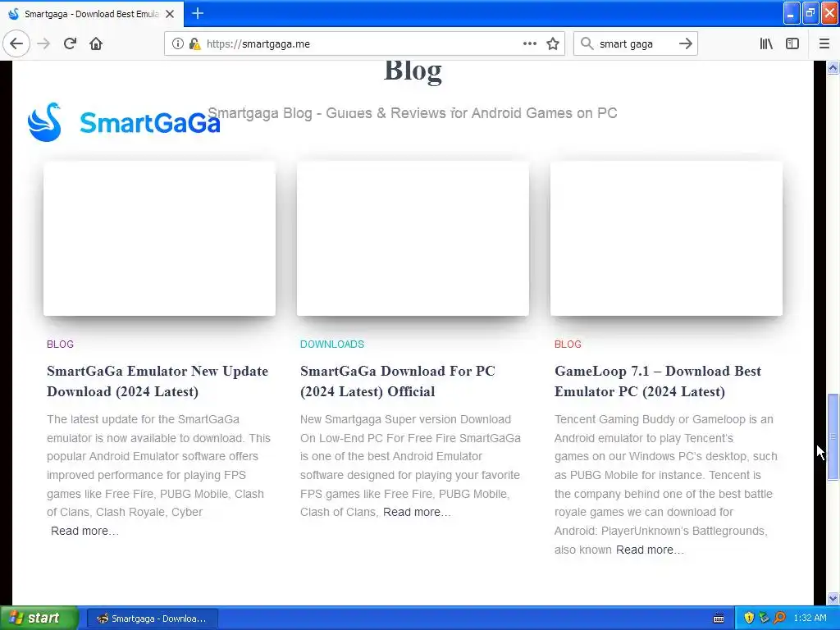
Task: Open GameLoop 7.1 article thumbnail
Action: tap(666, 239)
